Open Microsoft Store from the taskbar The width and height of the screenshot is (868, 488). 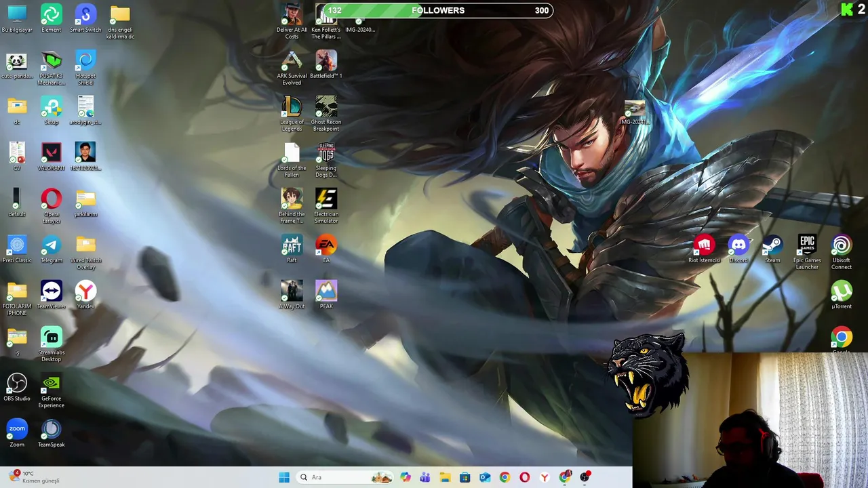point(465,477)
